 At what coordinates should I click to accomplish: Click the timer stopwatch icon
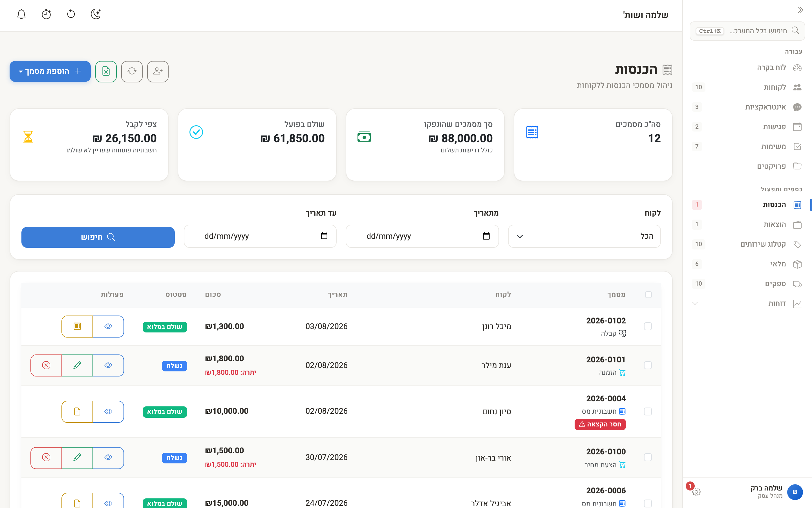pyautogui.click(x=46, y=14)
